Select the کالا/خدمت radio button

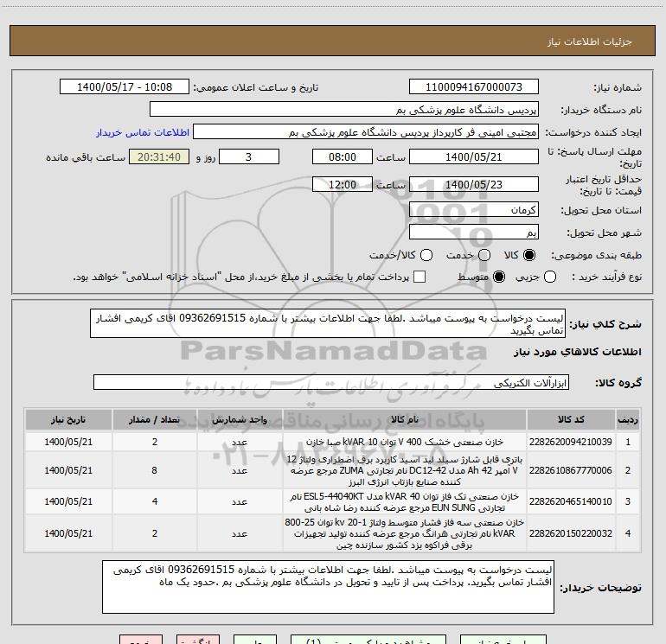pyautogui.click(x=426, y=255)
